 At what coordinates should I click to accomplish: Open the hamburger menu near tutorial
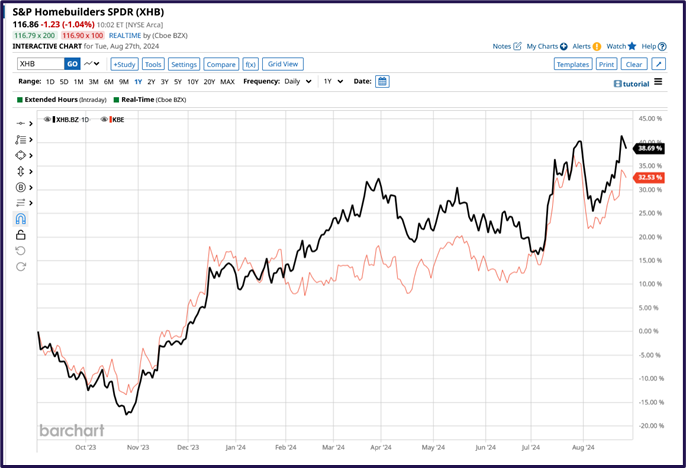point(658,82)
